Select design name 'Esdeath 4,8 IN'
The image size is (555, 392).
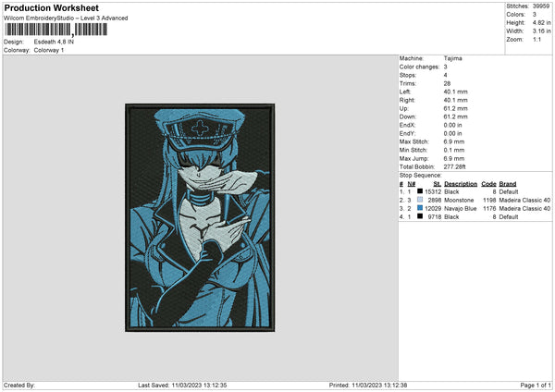tap(54, 42)
